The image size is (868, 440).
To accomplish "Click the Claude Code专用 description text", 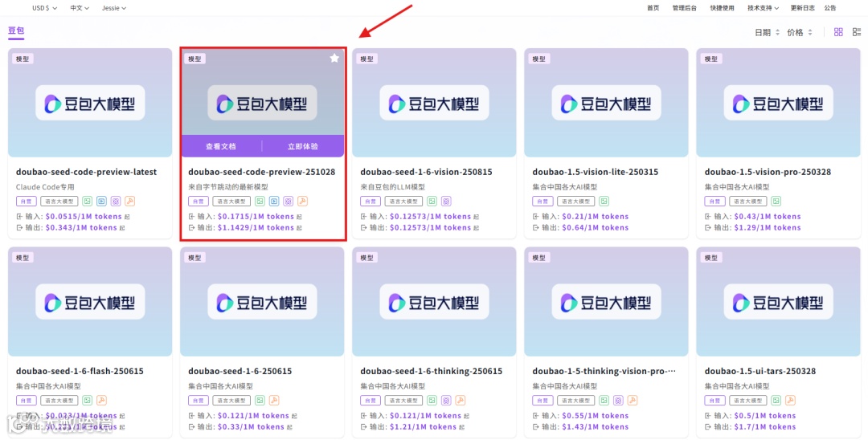I will coord(45,187).
